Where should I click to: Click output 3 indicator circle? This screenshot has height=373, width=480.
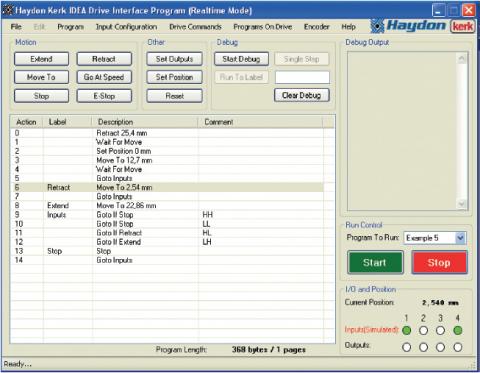click(x=440, y=347)
